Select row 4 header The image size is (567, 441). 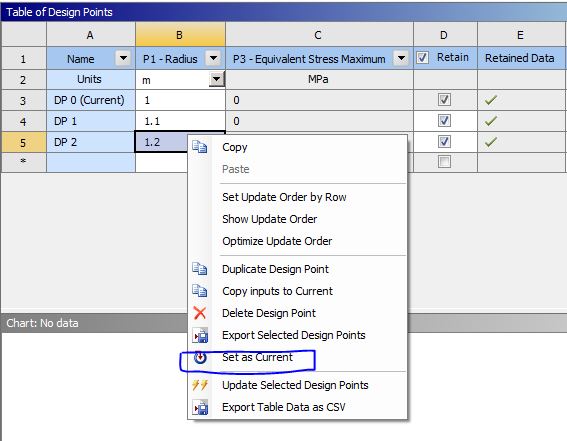(x=24, y=121)
